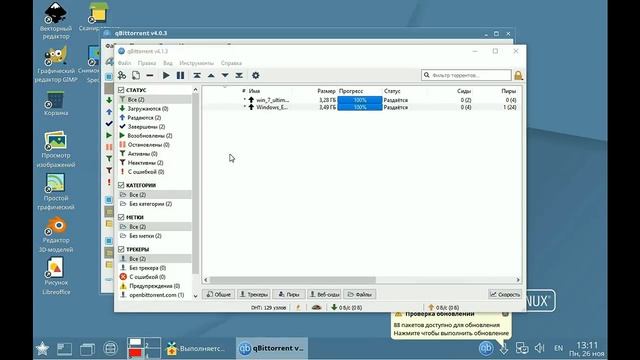Select Без метки (2)

154,236
